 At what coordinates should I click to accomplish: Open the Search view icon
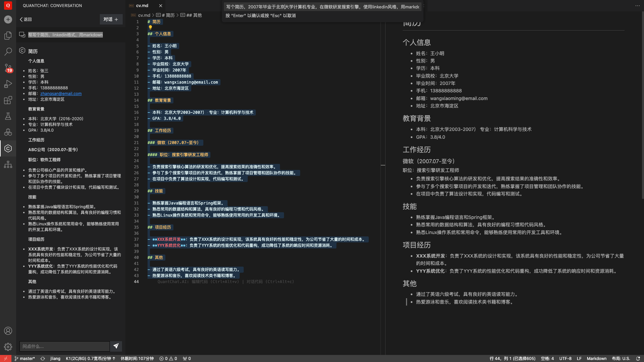[x=8, y=52]
